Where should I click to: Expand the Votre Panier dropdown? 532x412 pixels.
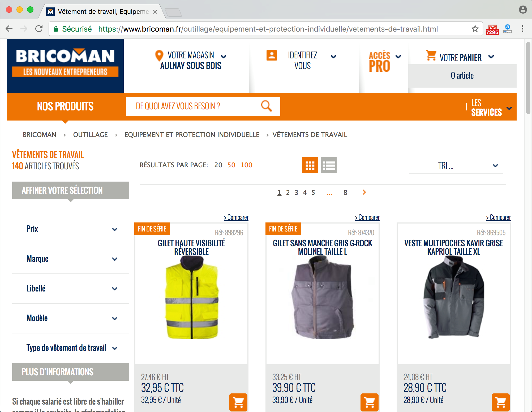(x=491, y=57)
